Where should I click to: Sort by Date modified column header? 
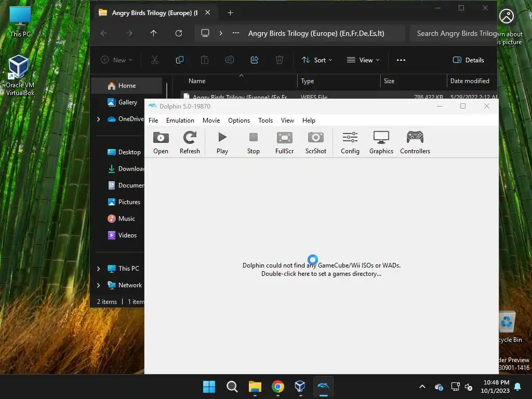[x=470, y=81]
